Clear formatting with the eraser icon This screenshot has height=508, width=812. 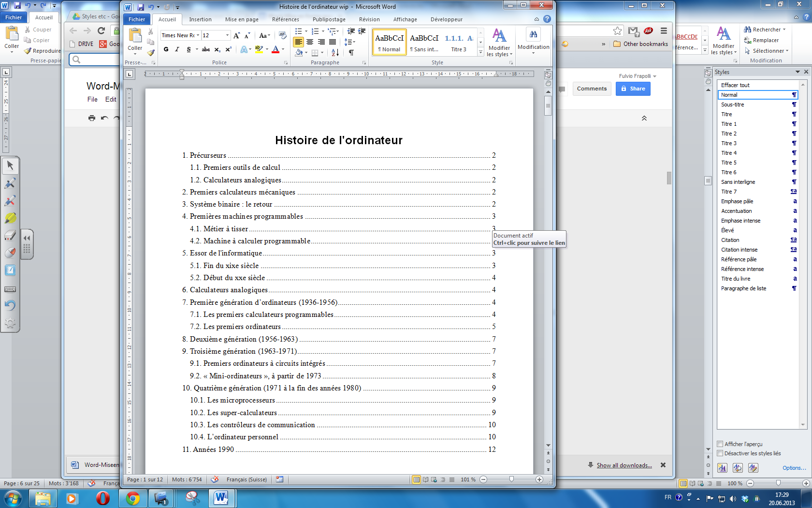pos(282,35)
